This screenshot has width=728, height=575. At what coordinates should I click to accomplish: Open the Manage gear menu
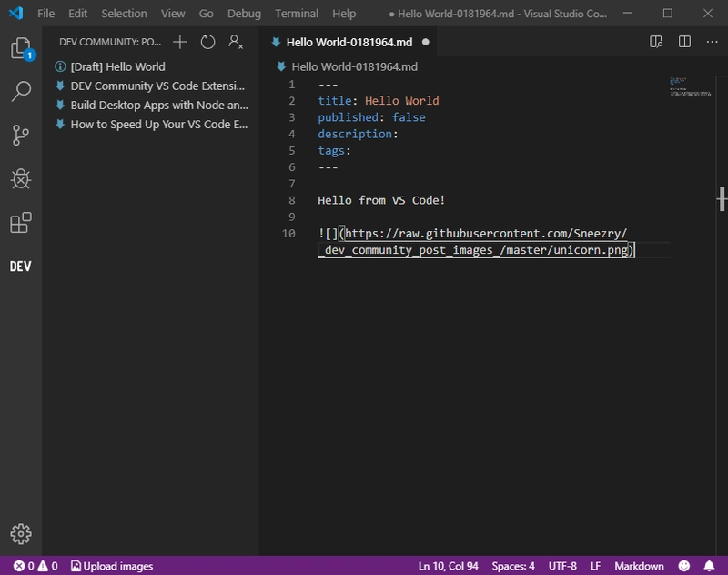click(x=21, y=534)
